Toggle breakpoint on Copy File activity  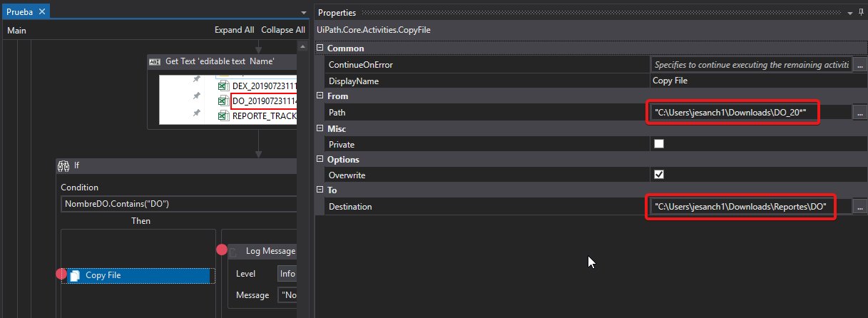[x=61, y=275]
